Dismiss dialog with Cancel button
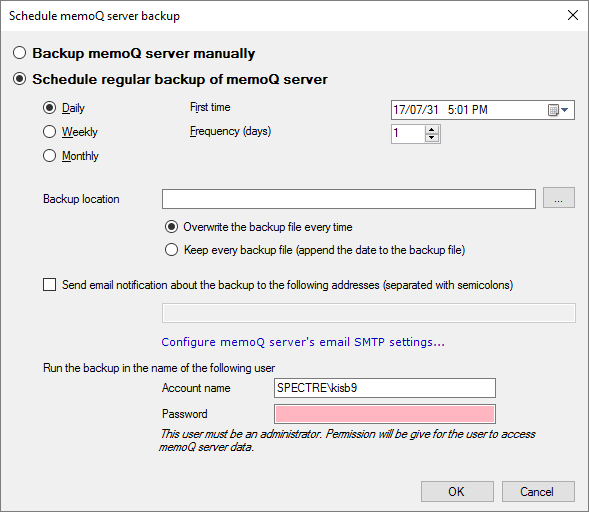 [x=538, y=491]
